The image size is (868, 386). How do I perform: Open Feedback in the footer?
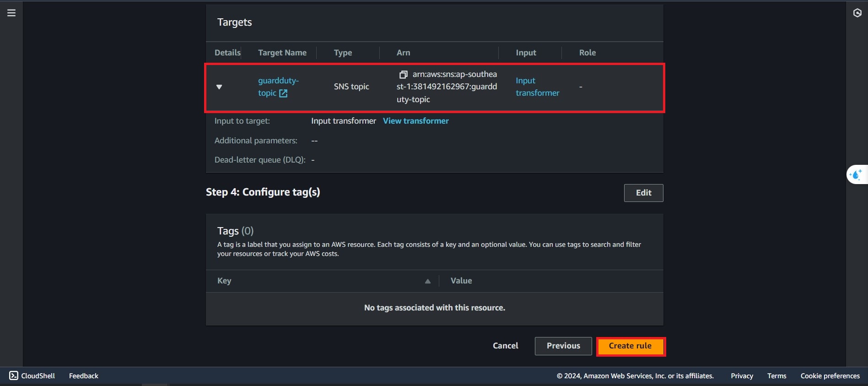point(84,375)
